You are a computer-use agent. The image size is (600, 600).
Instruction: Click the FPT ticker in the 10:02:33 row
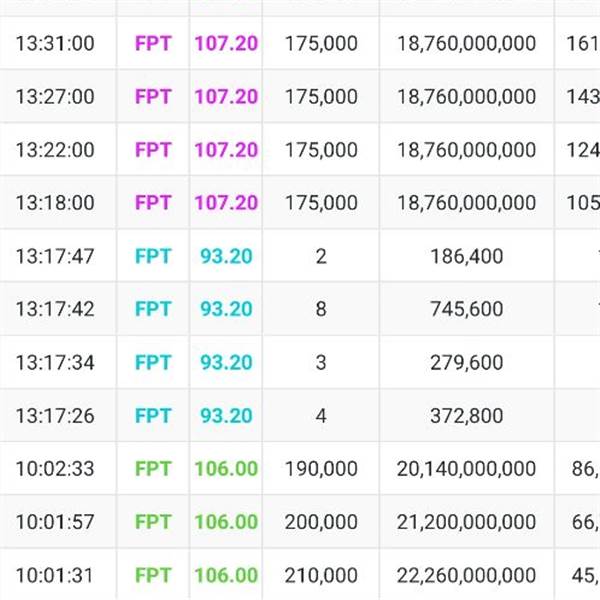[x=153, y=468]
